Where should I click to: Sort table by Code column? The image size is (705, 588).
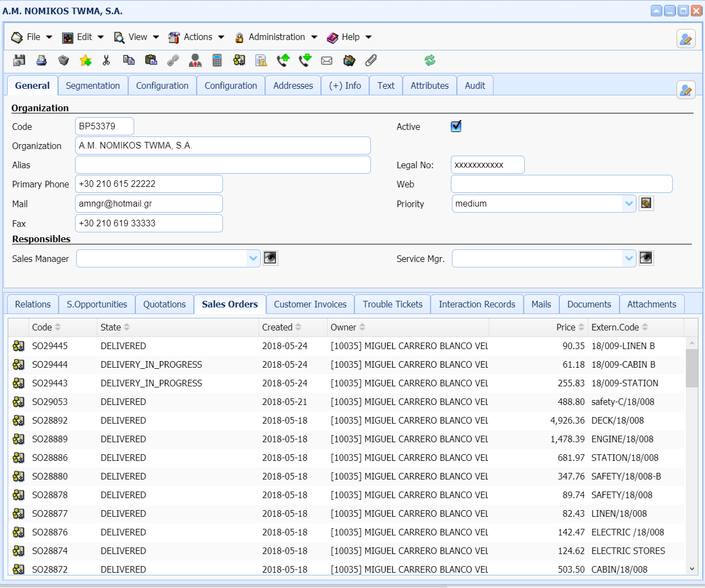(x=47, y=327)
